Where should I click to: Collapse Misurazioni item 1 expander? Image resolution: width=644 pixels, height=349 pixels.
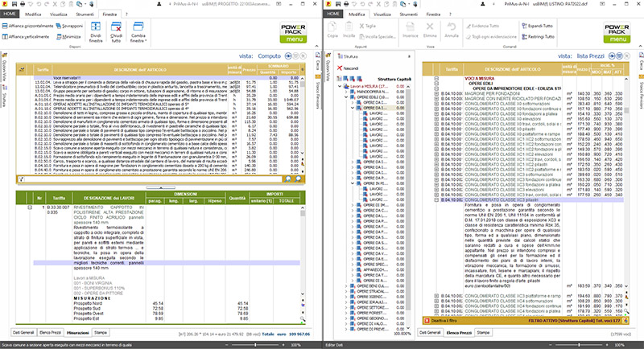pos(30,207)
